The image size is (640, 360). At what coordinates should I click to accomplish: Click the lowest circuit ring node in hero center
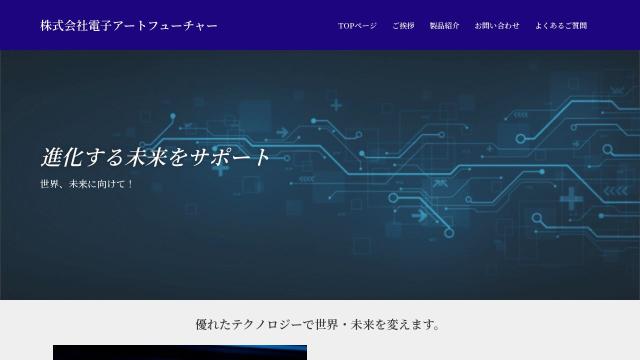point(449,233)
